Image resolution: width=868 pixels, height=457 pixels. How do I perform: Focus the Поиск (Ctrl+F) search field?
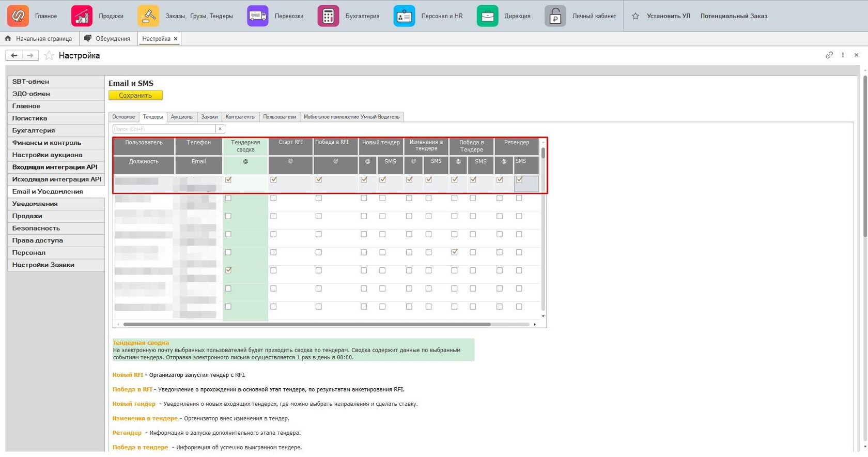click(164, 129)
